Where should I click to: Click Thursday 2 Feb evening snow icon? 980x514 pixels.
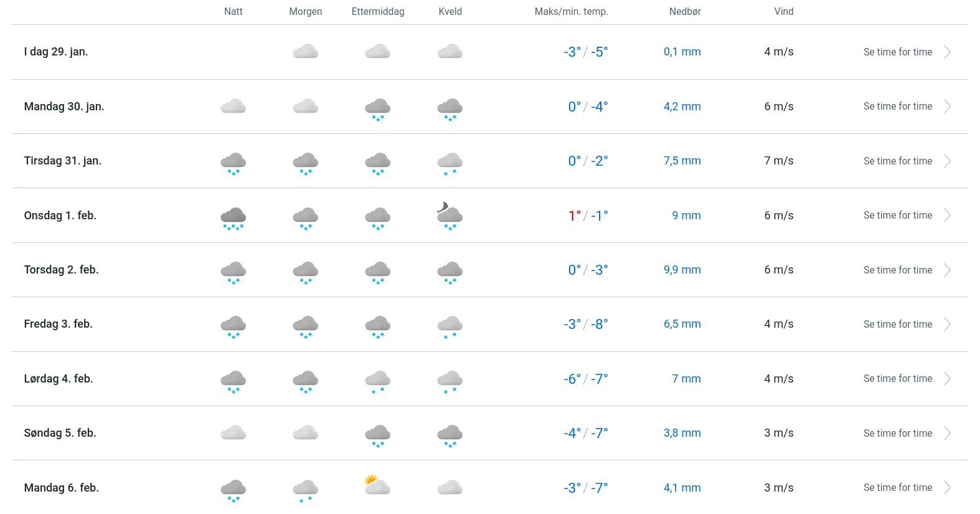coord(450,272)
